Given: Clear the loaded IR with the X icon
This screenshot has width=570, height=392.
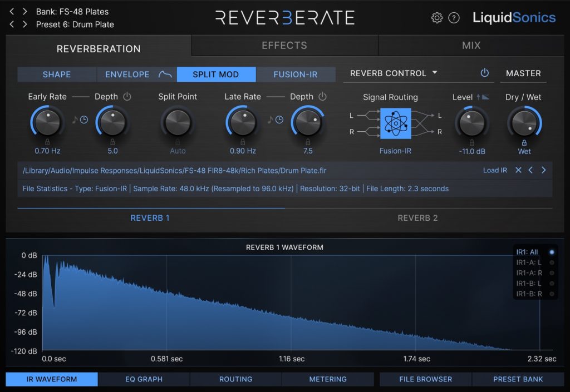Looking at the screenshot, I should coord(518,170).
